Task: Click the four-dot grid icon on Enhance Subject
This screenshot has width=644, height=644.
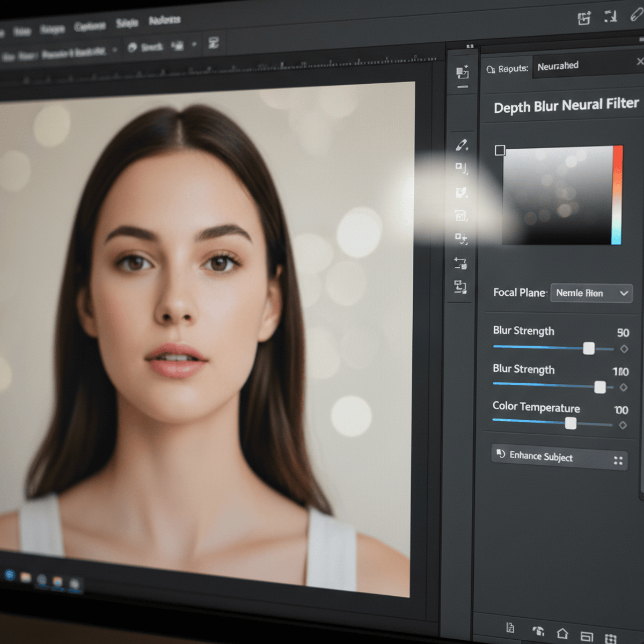Action: click(x=618, y=460)
